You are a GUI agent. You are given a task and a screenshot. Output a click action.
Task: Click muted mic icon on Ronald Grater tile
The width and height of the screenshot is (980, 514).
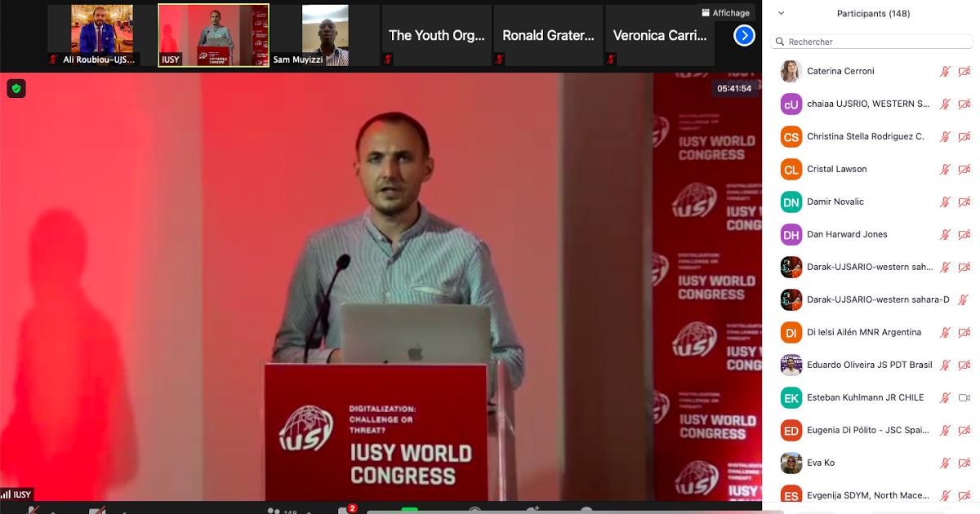[500, 60]
